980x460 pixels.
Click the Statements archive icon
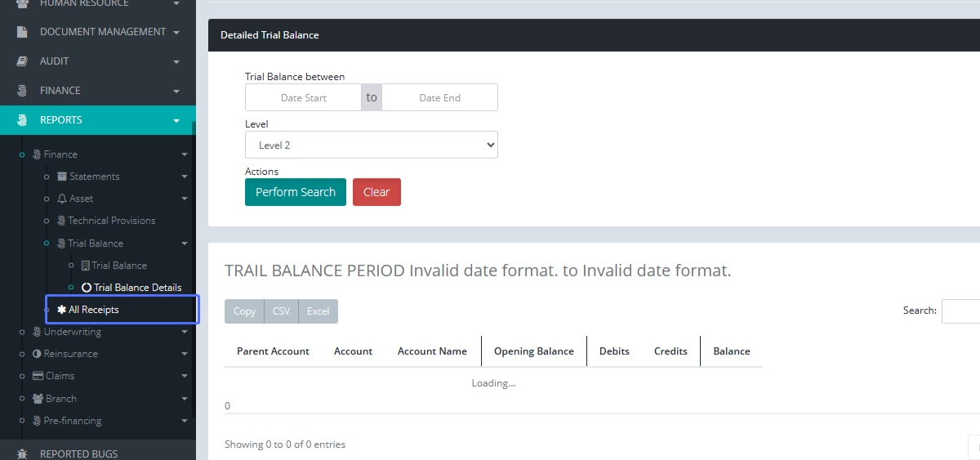[62, 176]
